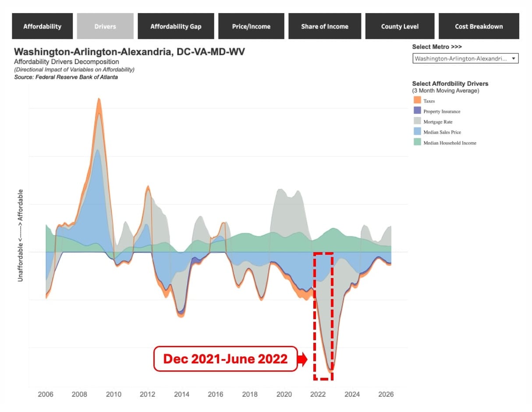Image resolution: width=532 pixels, height=412 pixels.
Task: Go to the County Level tab
Action: [400, 26]
